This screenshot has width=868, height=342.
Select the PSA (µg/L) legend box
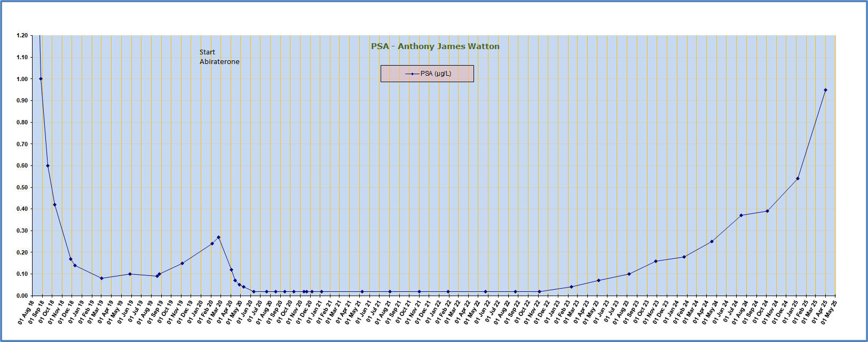[427, 74]
